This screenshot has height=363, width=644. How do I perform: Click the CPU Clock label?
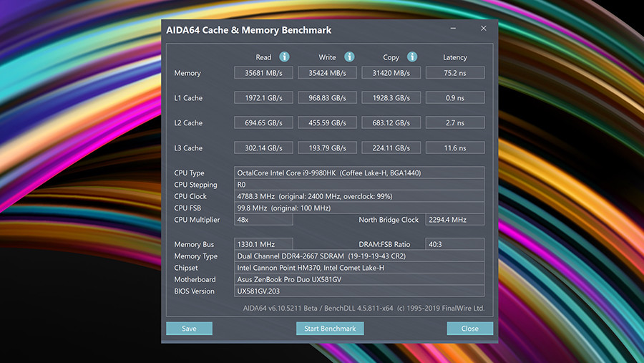[190, 196]
